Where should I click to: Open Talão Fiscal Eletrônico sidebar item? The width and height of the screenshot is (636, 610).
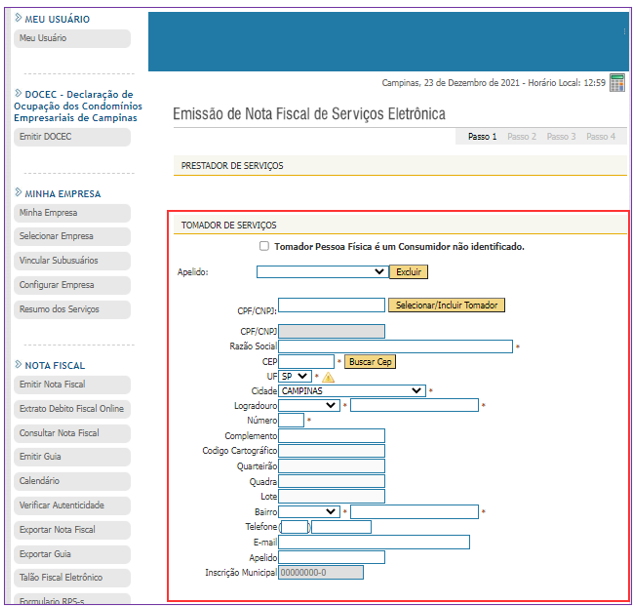point(72,578)
